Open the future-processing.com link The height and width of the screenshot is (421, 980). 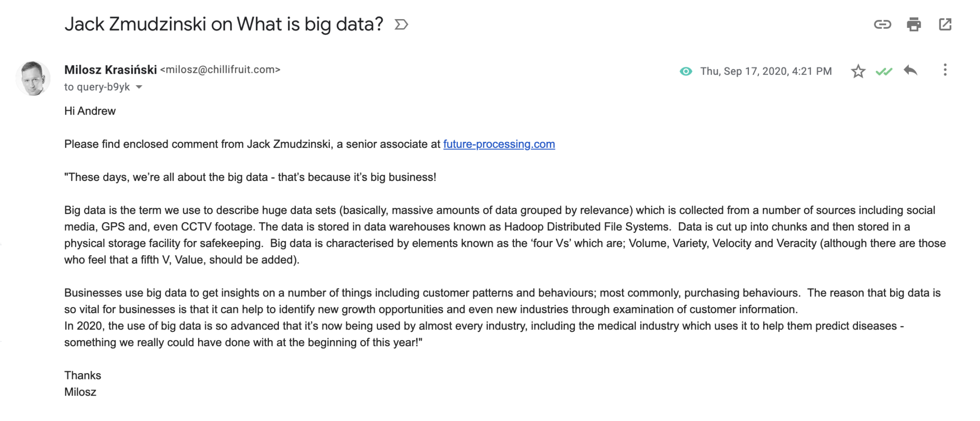pyautogui.click(x=499, y=144)
